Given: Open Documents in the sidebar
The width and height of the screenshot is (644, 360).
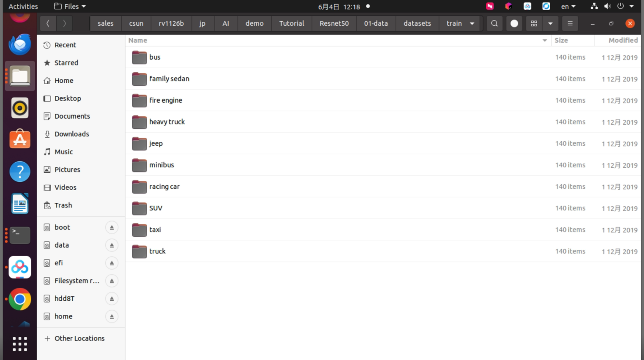Looking at the screenshot, I should (81, 116).
